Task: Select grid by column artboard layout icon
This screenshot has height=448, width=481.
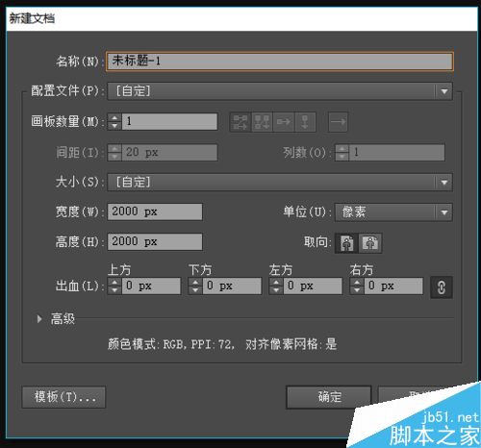Action: [x=262, y=122]
